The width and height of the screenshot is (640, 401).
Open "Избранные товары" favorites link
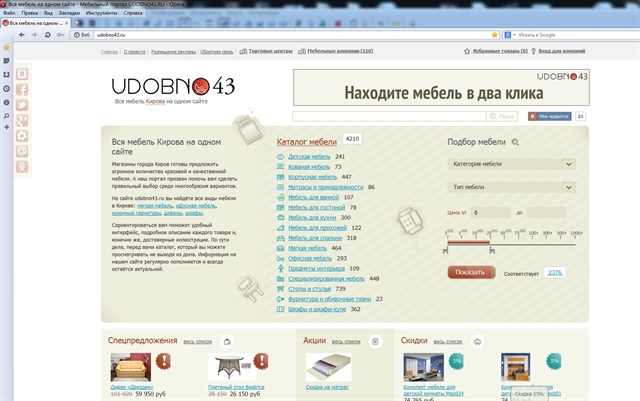(500, 50)
